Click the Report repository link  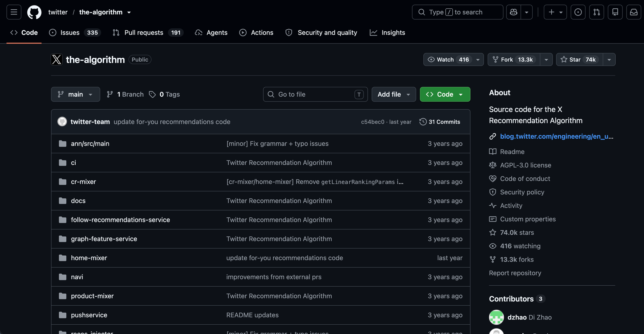tap(515, 273)
